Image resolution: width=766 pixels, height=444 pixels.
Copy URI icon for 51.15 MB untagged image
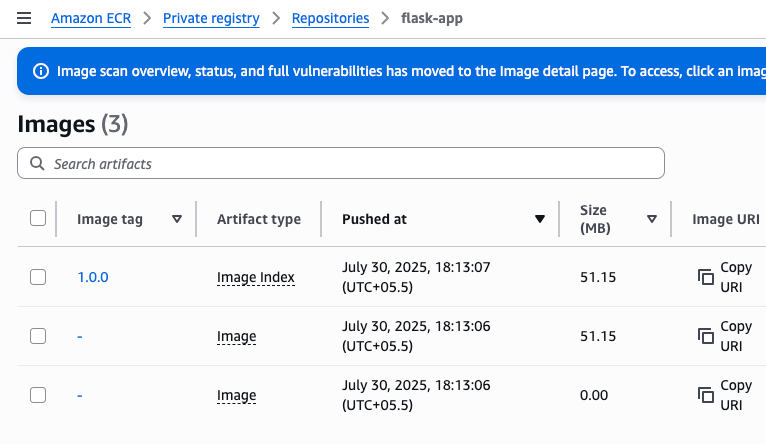coord(705,336)
